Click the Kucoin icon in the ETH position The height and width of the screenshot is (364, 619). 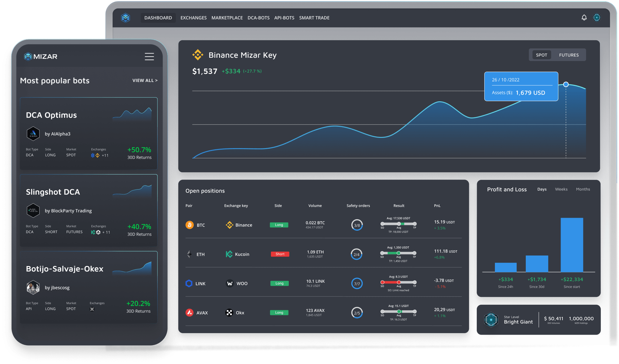click(229, 254)
